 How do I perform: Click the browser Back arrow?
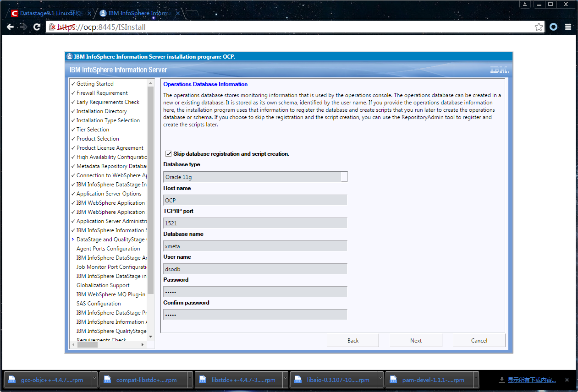pos(10,27)
